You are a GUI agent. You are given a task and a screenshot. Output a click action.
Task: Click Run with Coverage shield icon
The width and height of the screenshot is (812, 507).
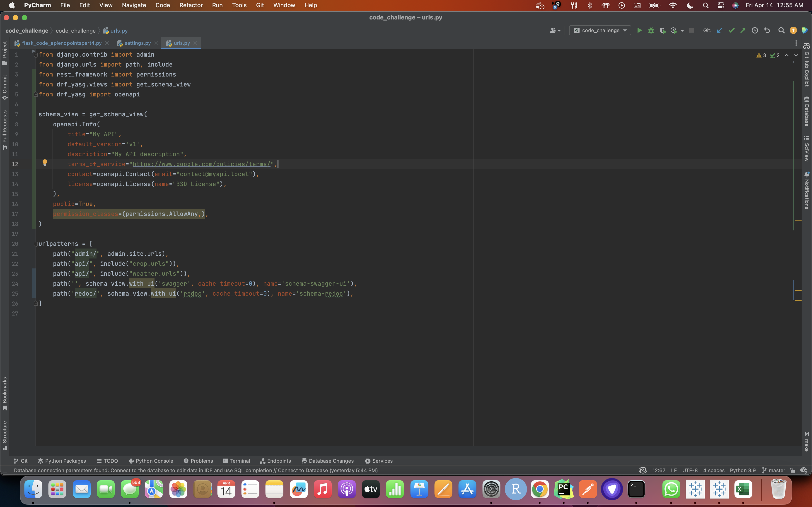point(662,31)
